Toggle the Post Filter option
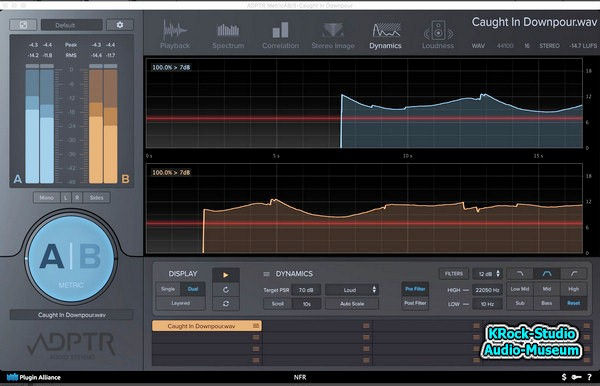 (x=415, y=303)
